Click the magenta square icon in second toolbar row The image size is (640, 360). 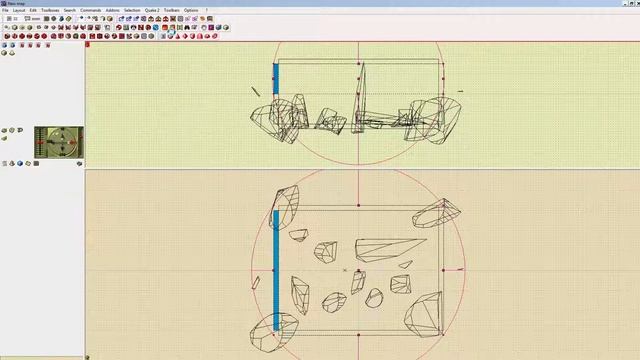click(211, 27)
